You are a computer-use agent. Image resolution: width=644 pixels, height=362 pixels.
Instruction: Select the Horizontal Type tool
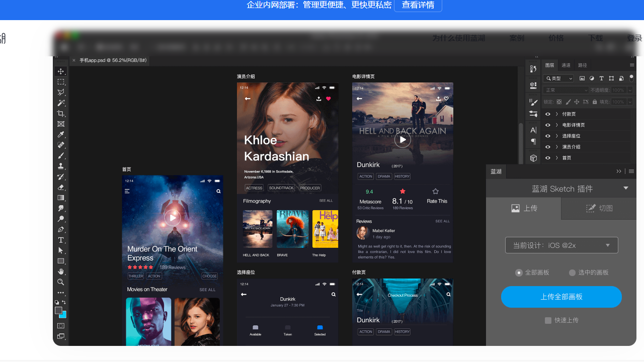tap(61, 240)
